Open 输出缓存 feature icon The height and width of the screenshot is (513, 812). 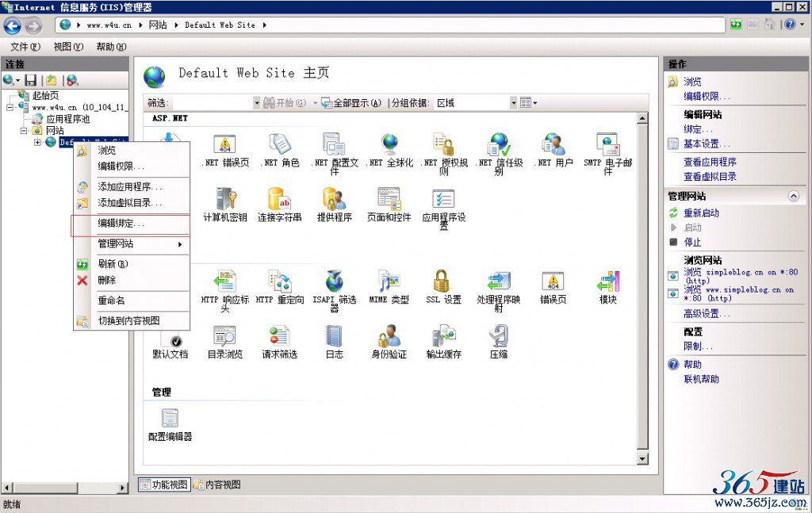tap(444, 336)
